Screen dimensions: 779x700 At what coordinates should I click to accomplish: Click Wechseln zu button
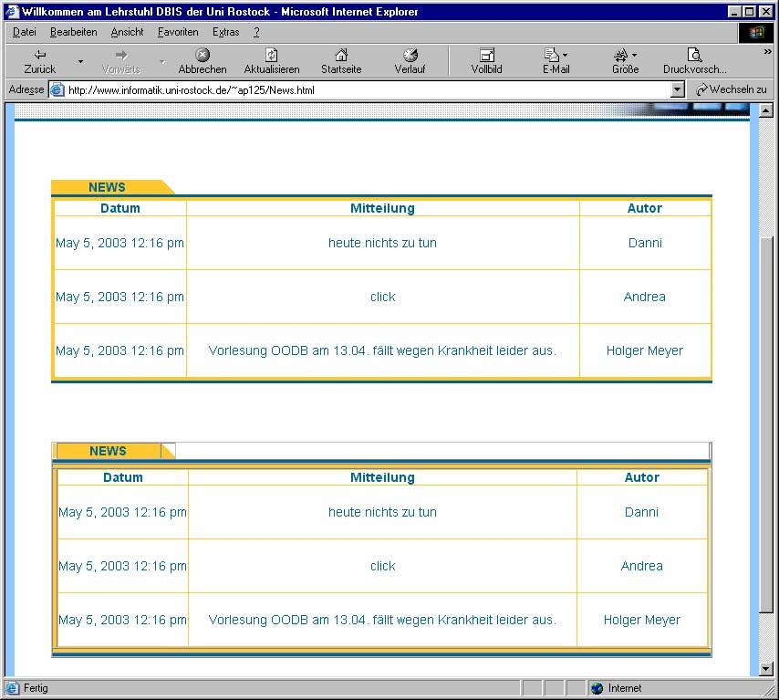coord(731,89)
